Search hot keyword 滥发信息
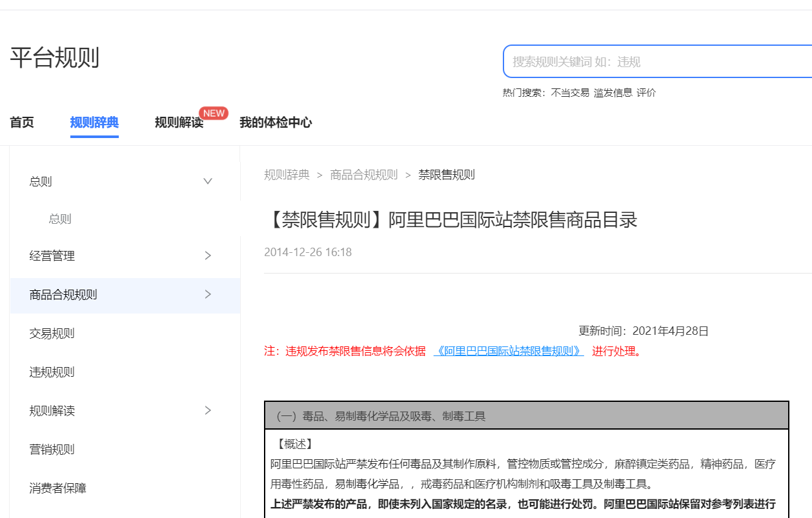Image resolution: width=812 pixels, height=518 pixels. (x=613, y=93)
